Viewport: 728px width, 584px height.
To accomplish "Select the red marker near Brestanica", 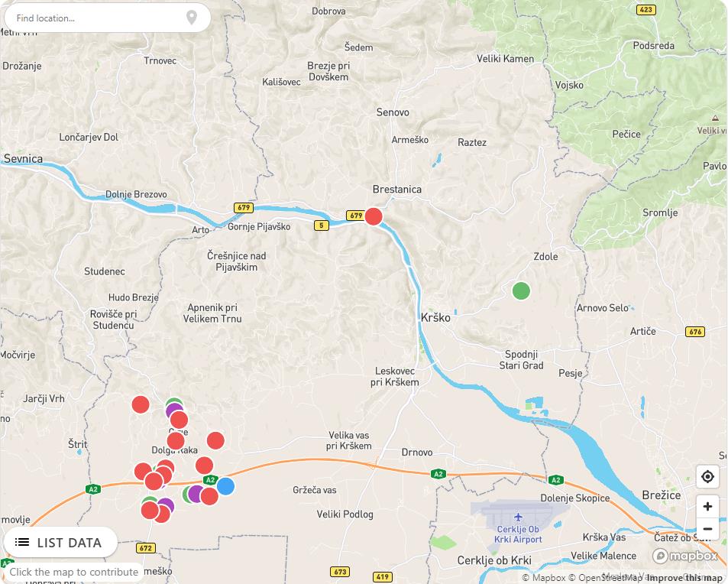I will 374,216.
